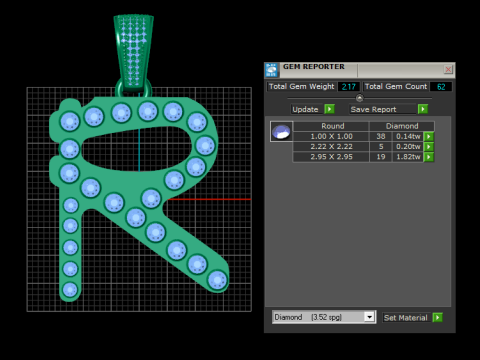Image resolution: width=480 pixels, height=360 pixels.
Task: Click the green arrow beside Set Material
Action: (x=437, y=318)
